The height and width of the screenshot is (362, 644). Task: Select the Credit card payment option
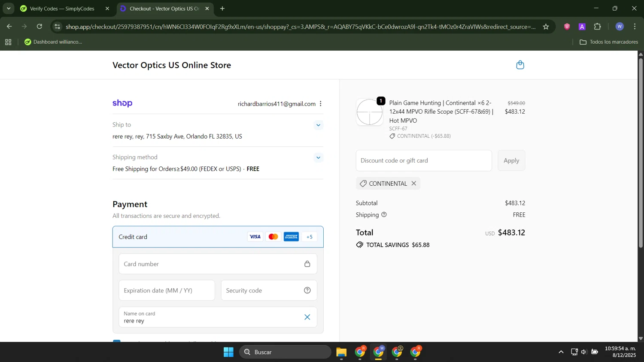[x=218, y=237]
